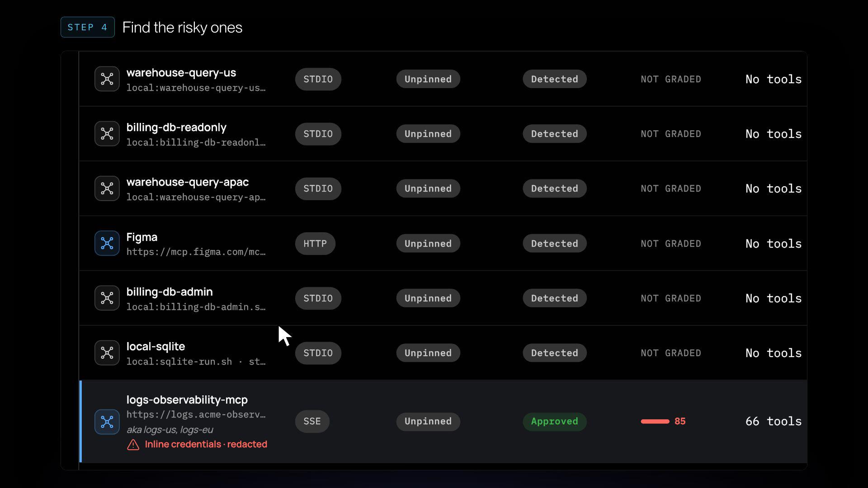
Task: Click the billing-db-readonly server icon
Action: (x=107, y=134)
